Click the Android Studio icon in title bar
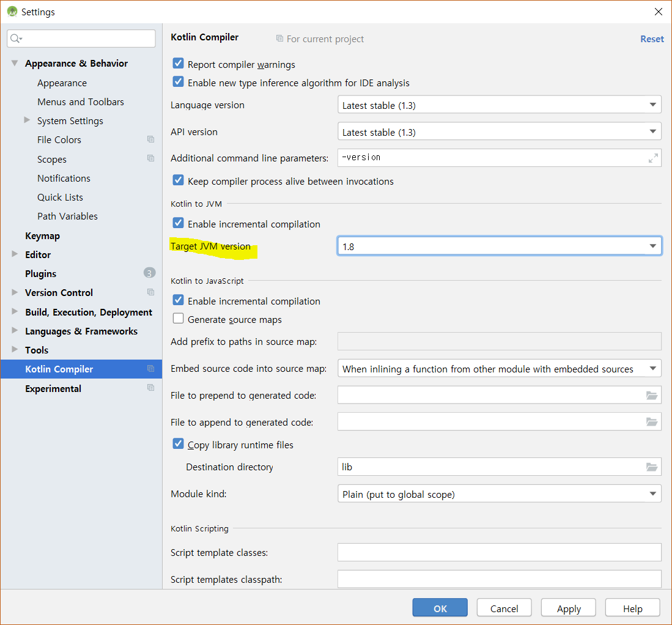672x625 pixels. 12,12
